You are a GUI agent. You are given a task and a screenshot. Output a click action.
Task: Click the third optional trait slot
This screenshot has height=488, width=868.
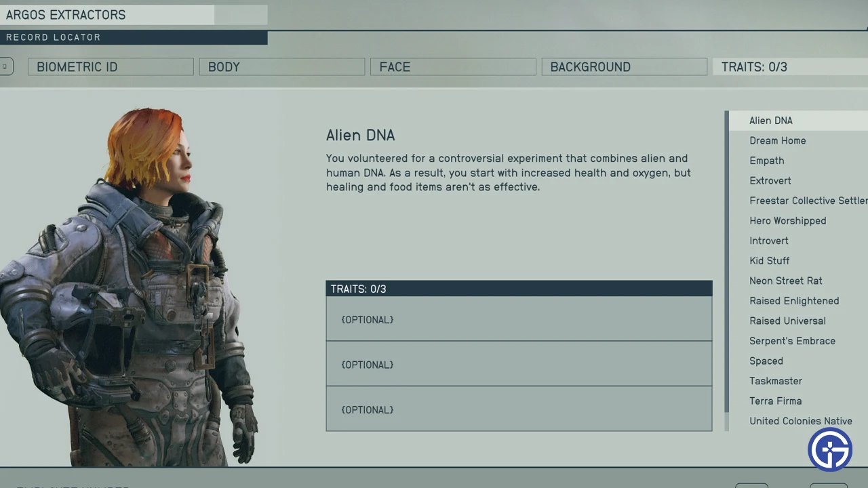click(x=519, y=409)
